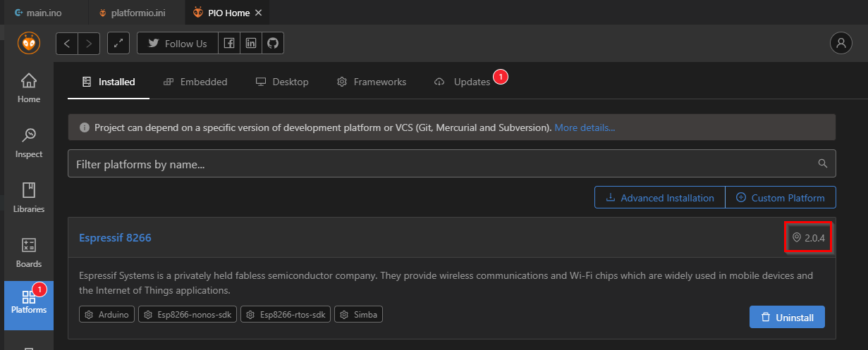Click the info icon in the notice bar
The width and height of the screenshot is (868, 350).
tap(85, 128)
